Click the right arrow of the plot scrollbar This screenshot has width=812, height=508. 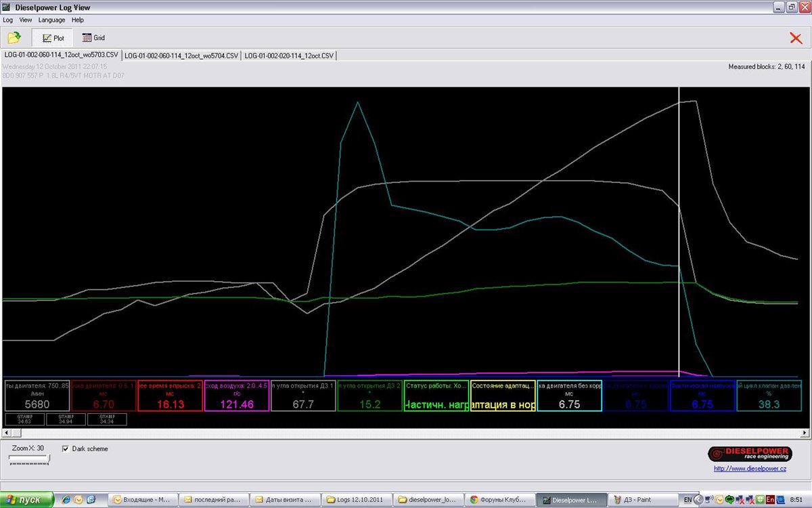[804, 432]
